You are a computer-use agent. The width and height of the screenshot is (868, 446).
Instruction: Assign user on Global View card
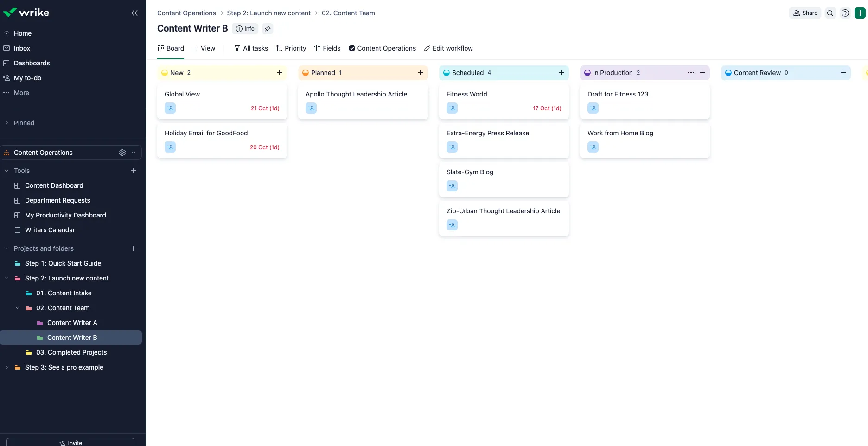point(170,108)
